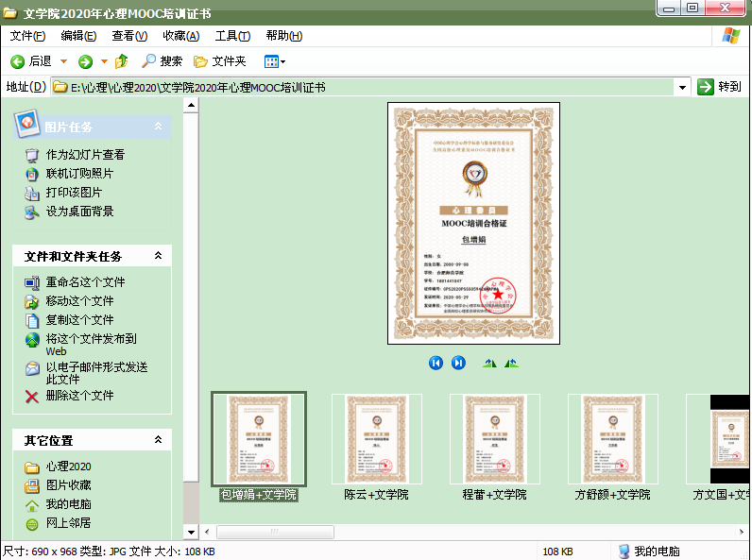752x560 pixels.
Task: Toggle the Folders (文件夹) pane
Action: 219,61
